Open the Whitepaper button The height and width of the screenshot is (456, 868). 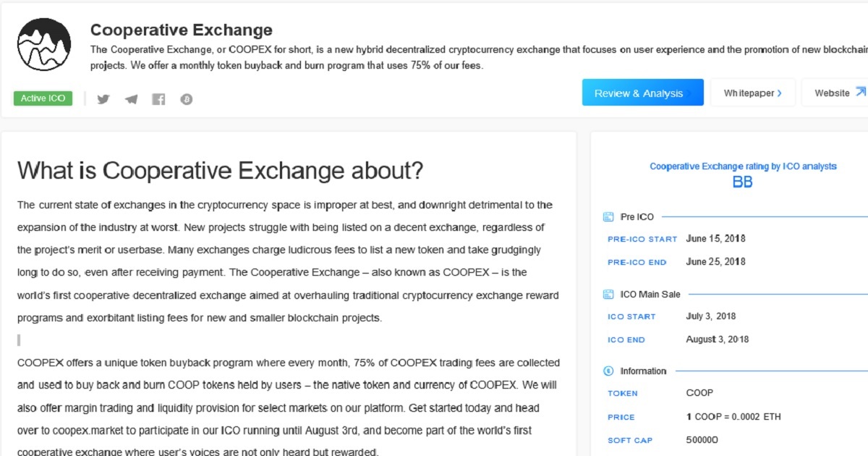[x=753, y=93]
